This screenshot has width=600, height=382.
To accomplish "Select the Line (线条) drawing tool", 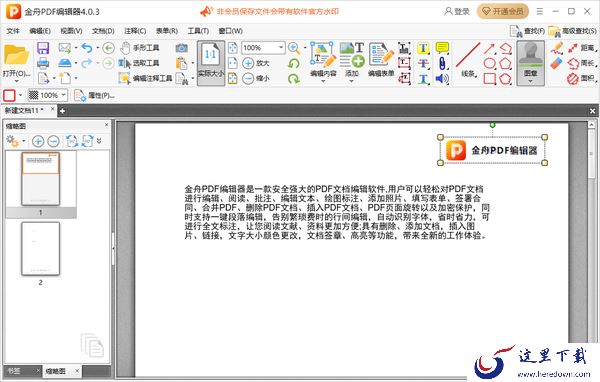I will [x=468, y=60].
